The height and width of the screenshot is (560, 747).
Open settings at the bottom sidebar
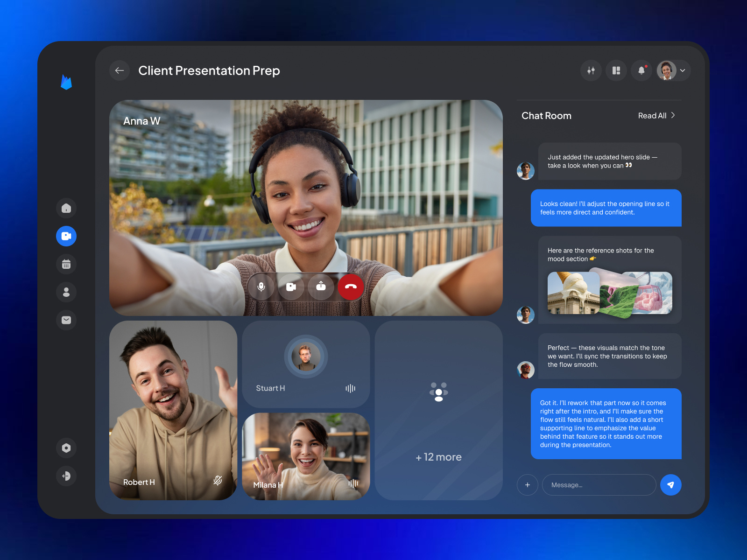pyautogui.click(x=66, y=448)
